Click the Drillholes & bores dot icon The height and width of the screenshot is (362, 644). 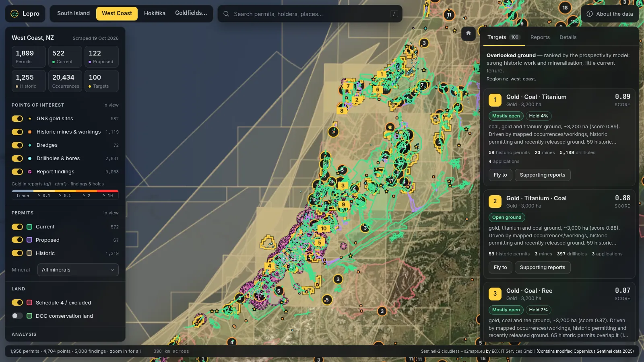(x=30, y=158)
